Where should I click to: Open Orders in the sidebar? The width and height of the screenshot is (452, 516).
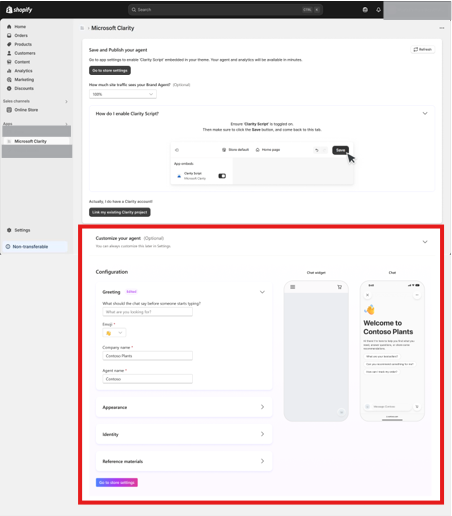click(21, 35)
